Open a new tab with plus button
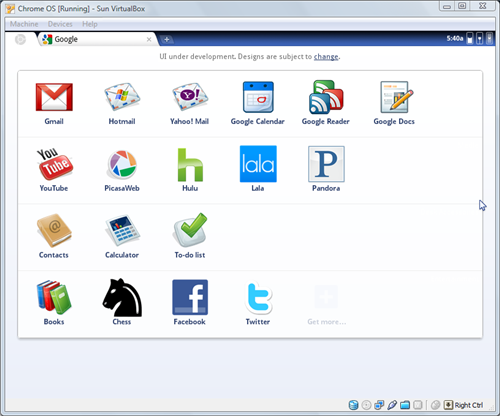 tap(166, 39)
